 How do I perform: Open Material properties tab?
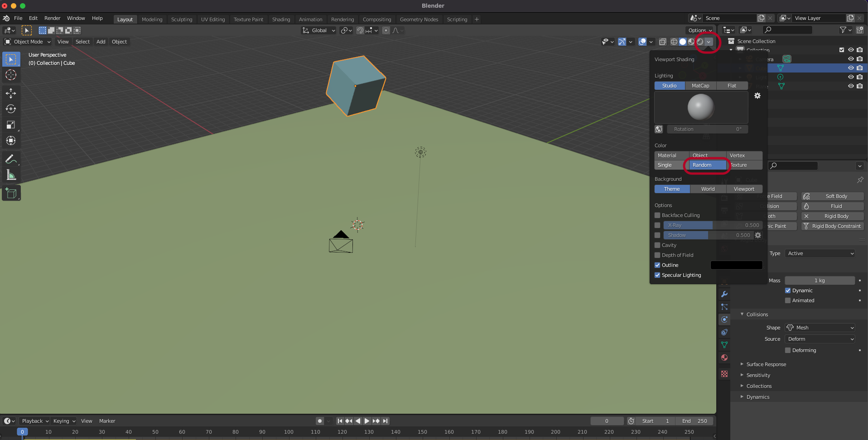click(x=724, y=358)
